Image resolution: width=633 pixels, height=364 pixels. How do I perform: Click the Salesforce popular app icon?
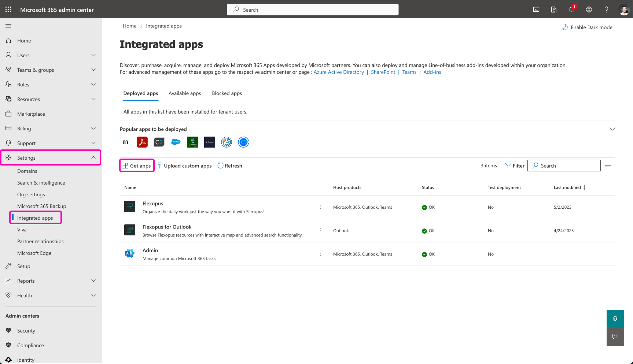coord(176,142)
